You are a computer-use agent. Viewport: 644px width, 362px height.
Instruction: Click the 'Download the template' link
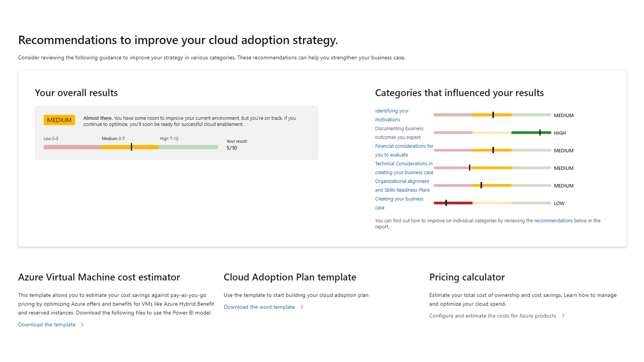pos(47,324)
